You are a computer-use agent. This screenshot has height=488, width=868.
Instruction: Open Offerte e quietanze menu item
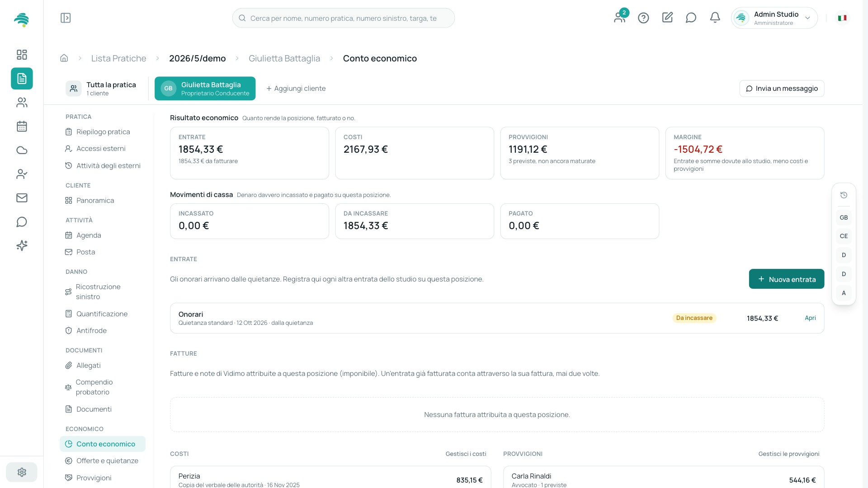tap(102, 461)
